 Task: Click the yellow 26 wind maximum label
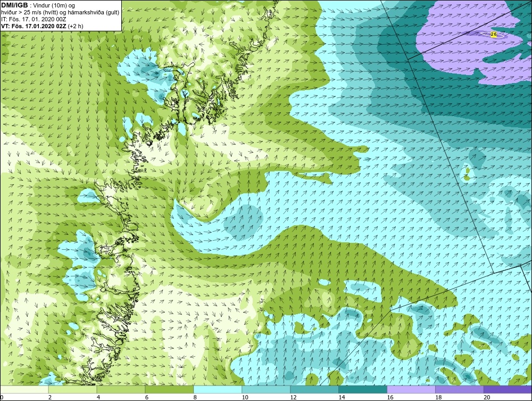pos(494,35)
